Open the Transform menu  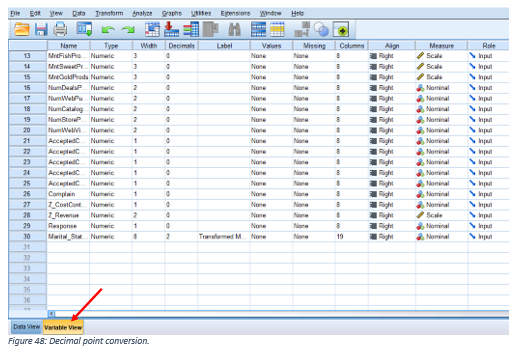[109, 13]
